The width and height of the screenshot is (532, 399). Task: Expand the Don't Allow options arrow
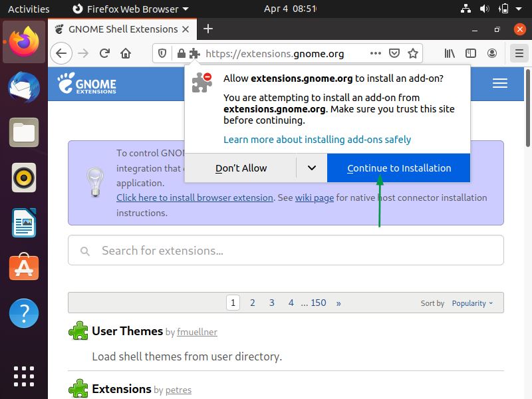click(x=312, y=168)
